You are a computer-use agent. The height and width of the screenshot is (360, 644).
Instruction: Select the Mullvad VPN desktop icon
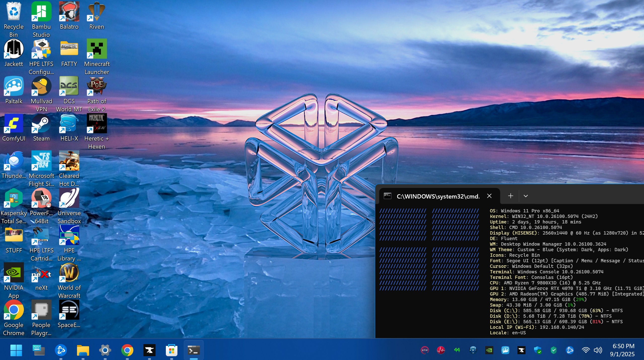pyautogui.click(x=41, y=86)
